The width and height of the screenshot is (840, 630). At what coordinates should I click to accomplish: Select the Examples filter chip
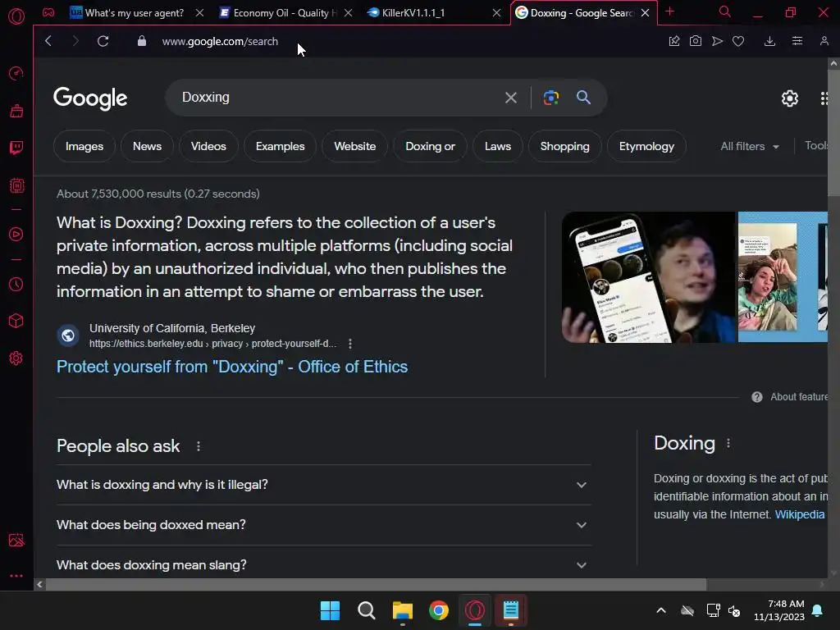(x=281, y=146)
